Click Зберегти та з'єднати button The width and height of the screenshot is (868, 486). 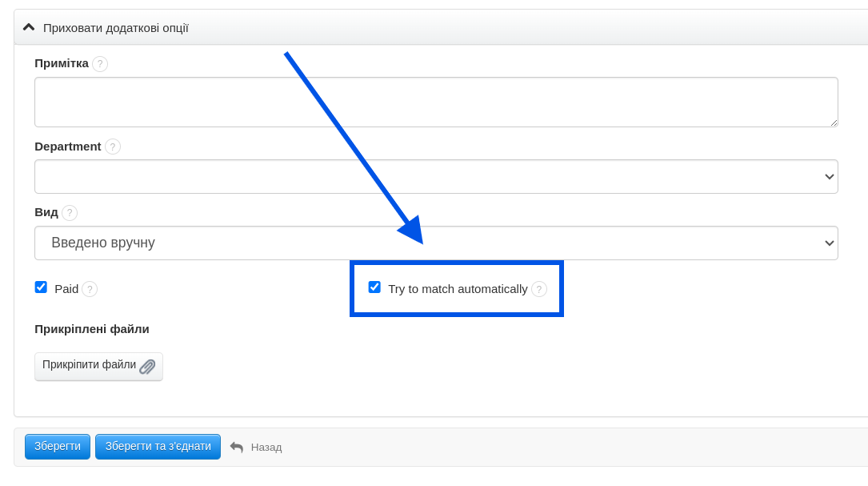point(158,447)
